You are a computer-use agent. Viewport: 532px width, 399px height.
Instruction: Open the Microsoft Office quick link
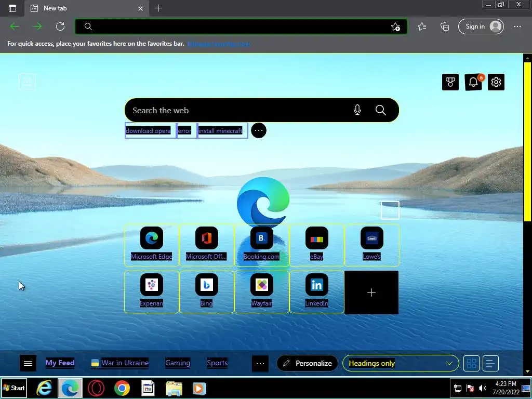[x=207, y=245]
